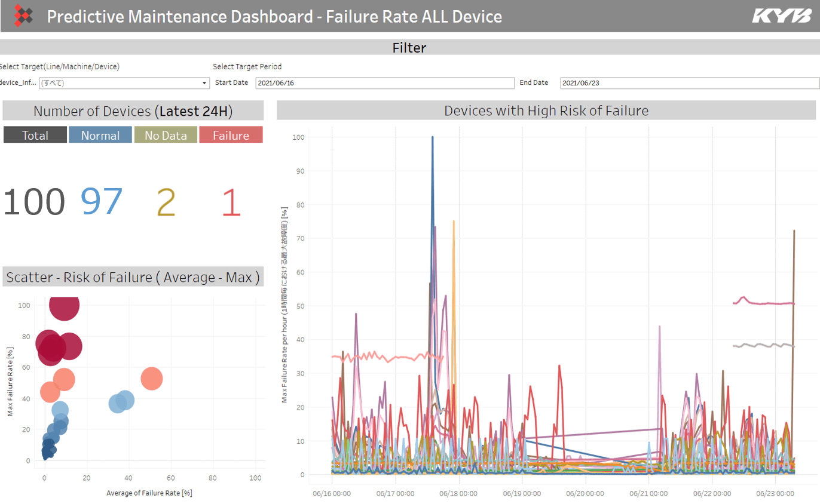This screenshot has width=820, height=504.
Task: Click the blue line peak at 100%
Action: click(432, 138)
